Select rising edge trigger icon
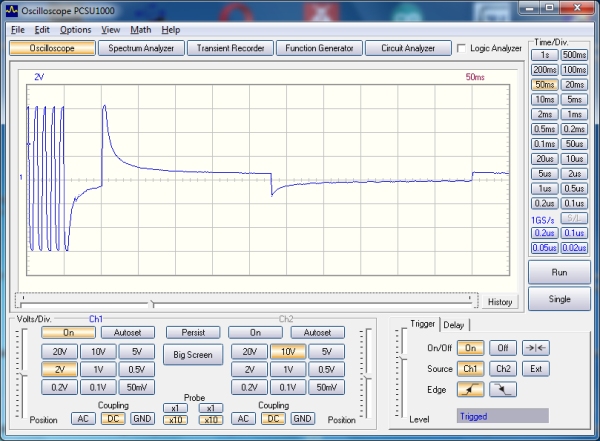600x441 pixels. tap(472, 389)
